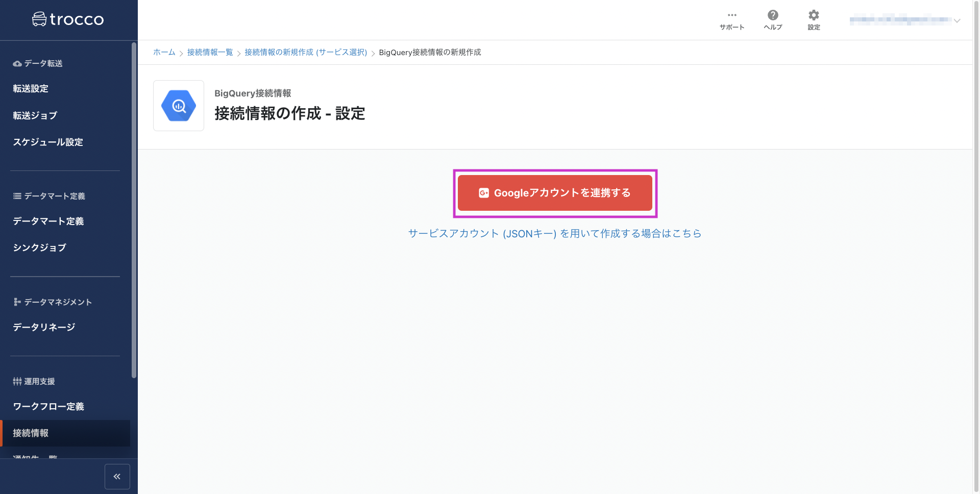The width and height of the screenshot is (980, 494).
Task: Go to 接続情報一覧 breadcrumb
Action: (210, 52)
